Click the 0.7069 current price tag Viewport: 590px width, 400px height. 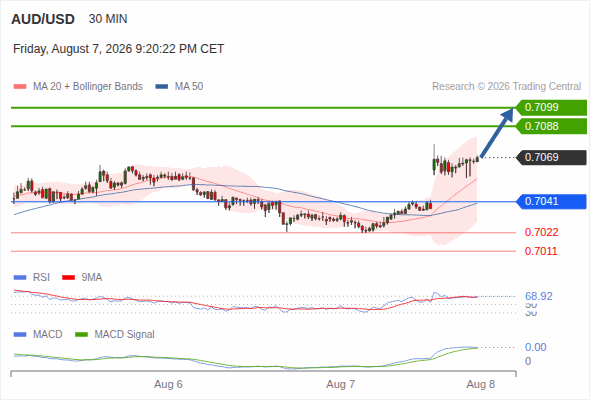pyautogui.click(x=551, y=157)
